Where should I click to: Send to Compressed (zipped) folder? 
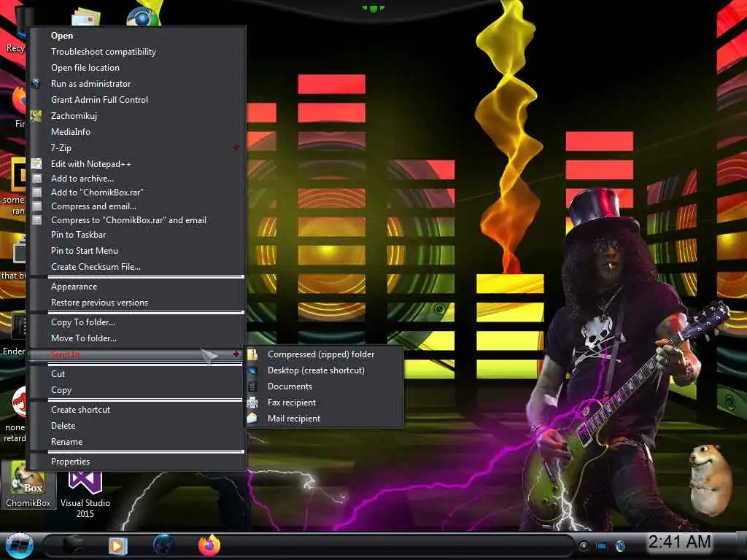point(325,355)
